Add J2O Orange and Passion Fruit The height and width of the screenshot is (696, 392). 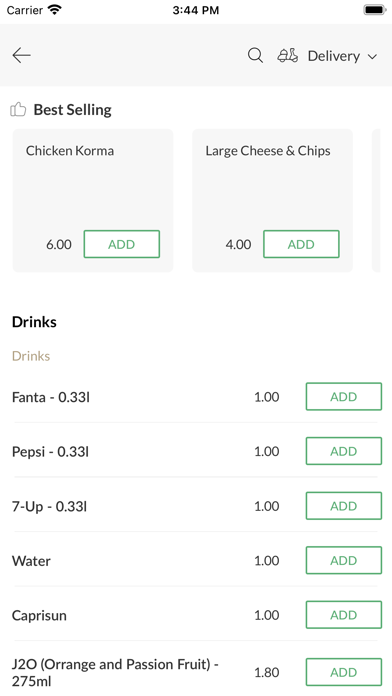344,672
